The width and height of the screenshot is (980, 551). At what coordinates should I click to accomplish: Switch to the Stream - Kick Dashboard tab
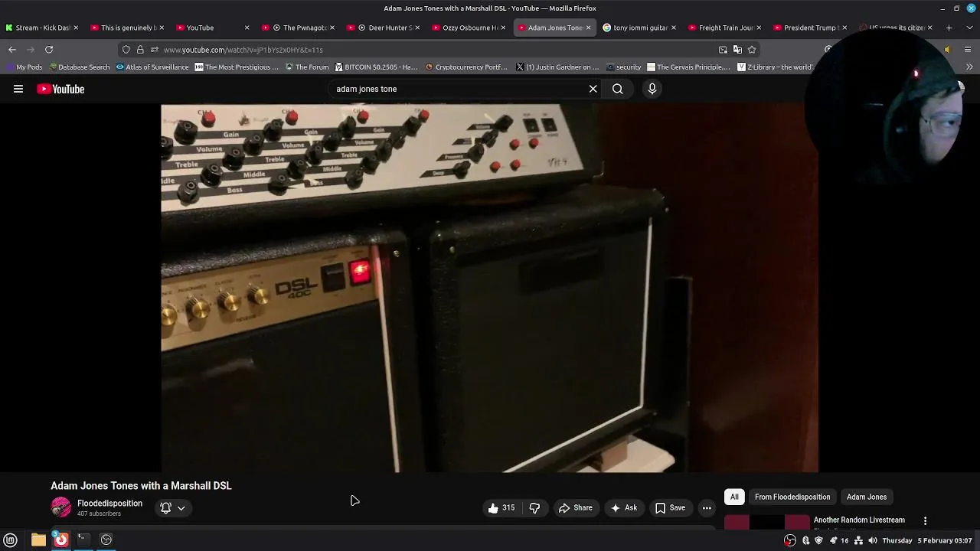click(42, 28)
